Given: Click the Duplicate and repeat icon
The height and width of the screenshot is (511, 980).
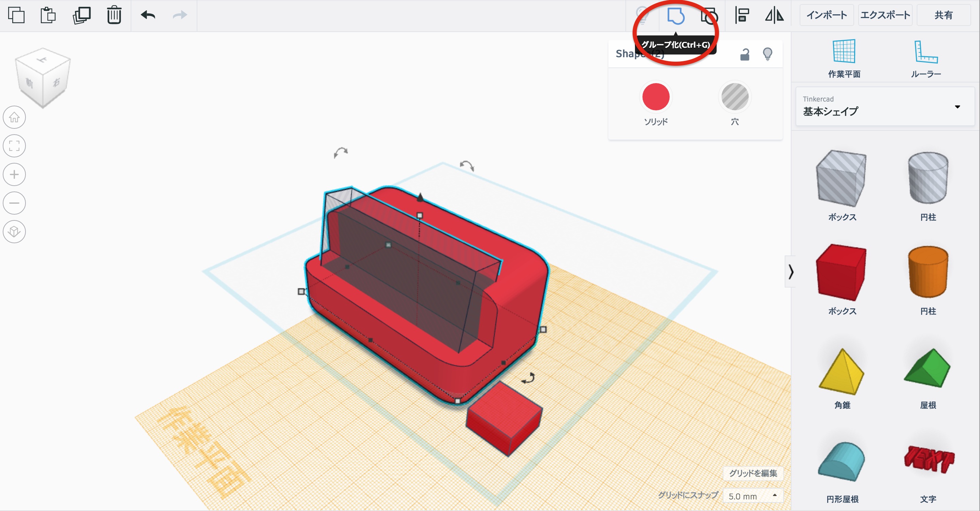Looking at the screenshot, I should coord(81,15).
